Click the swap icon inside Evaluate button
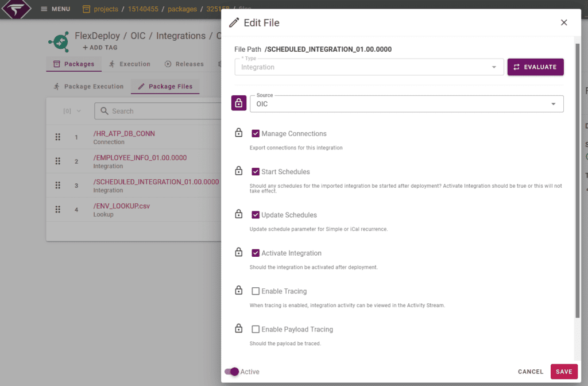Viewport: 588px width, 386px height. (517, 67)
